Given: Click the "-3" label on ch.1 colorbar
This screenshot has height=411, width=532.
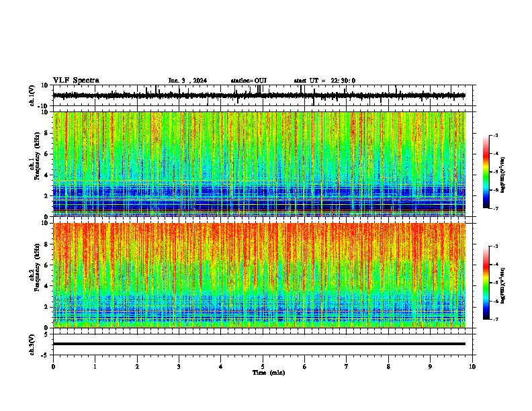Looking at the screenshot, I should coord(495,136).
